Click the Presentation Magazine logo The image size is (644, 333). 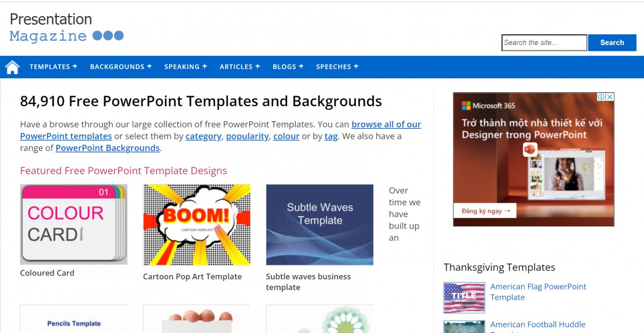(x=67, y=27)
